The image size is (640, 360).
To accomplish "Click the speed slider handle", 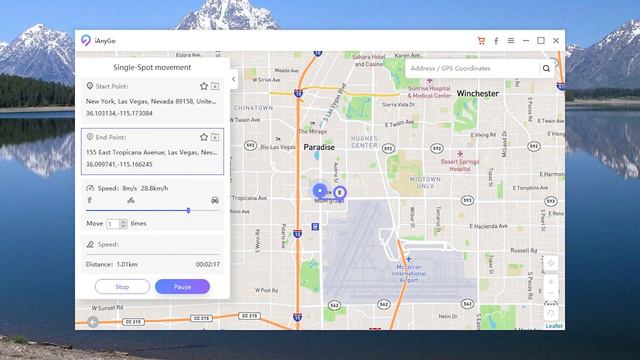I will (188, 211).
